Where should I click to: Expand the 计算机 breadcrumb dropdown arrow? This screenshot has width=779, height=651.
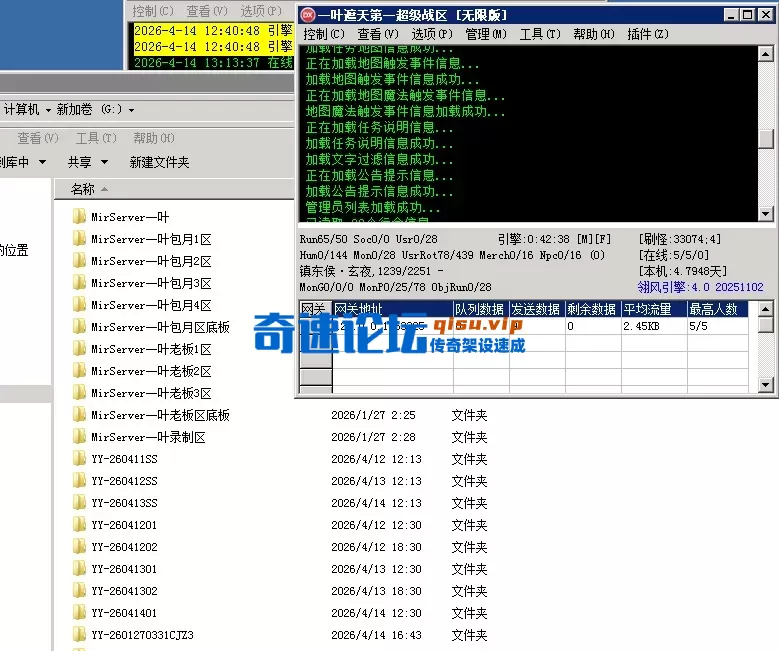point(48,110)
